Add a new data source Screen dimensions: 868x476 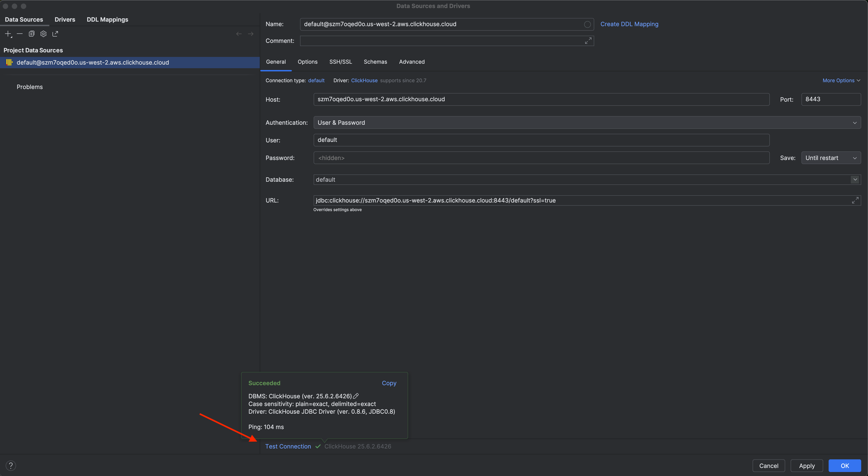pyautogui.click(x=8, y=34)
